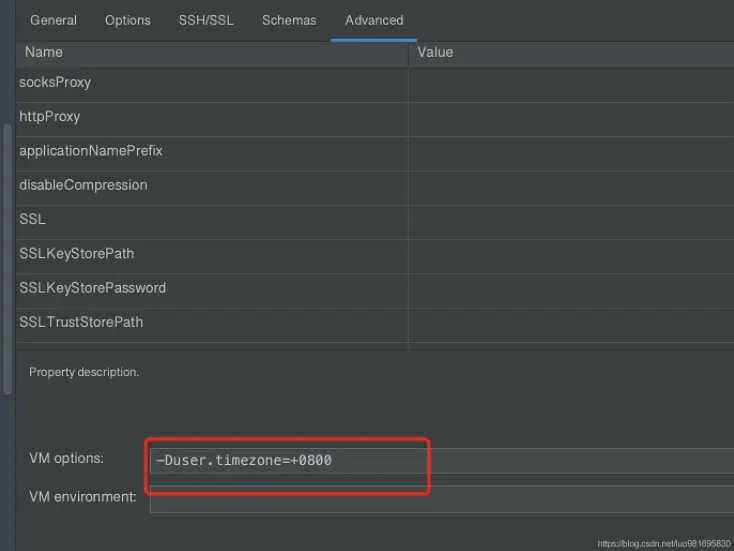Select the httpProxy property name
Viewport: 734px width, 551px height.
[50, 116]
